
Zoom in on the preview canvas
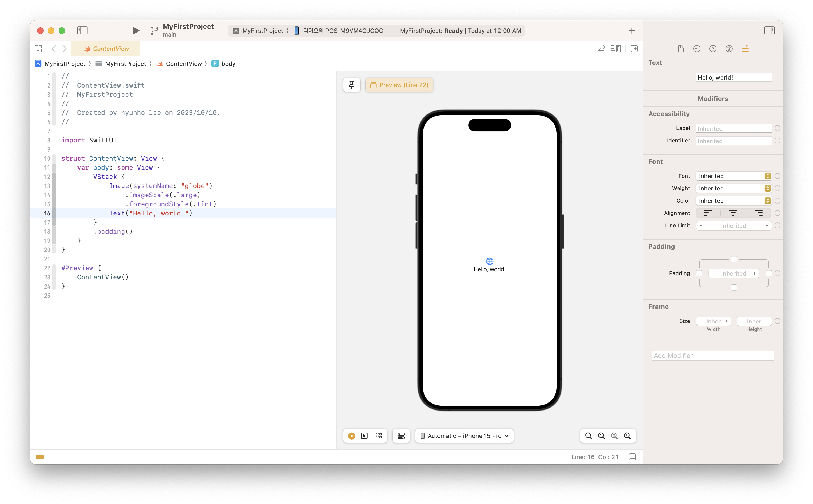[x=627, y=436]
